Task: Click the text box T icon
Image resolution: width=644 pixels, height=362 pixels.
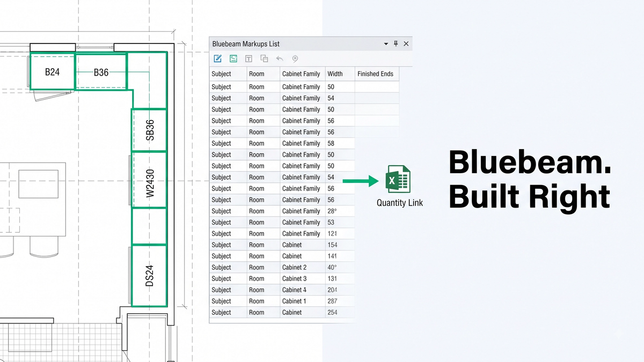Action: (x=248, y=59)
